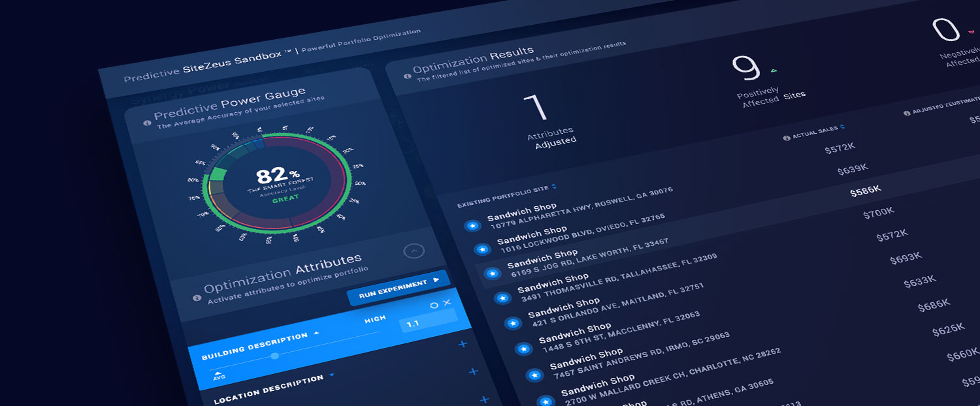Screen dimensions: 980x406
Task: Click the $700K actual sales value
Action: 879,212
